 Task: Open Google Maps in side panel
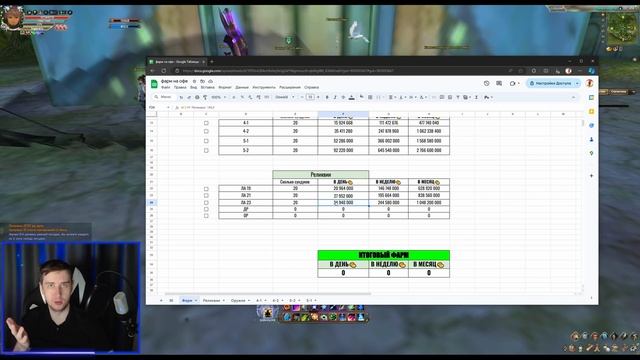(x=591, y=153)
